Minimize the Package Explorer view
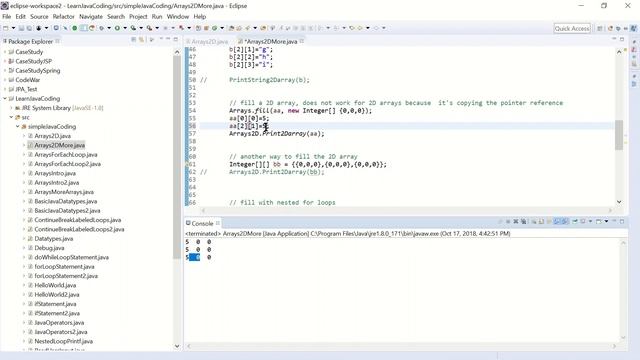 click(x=168, y=39)
